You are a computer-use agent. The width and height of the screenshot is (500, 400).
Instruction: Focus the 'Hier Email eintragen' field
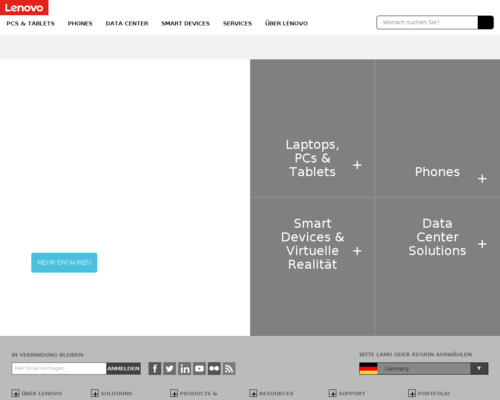(x=59, y=368)
